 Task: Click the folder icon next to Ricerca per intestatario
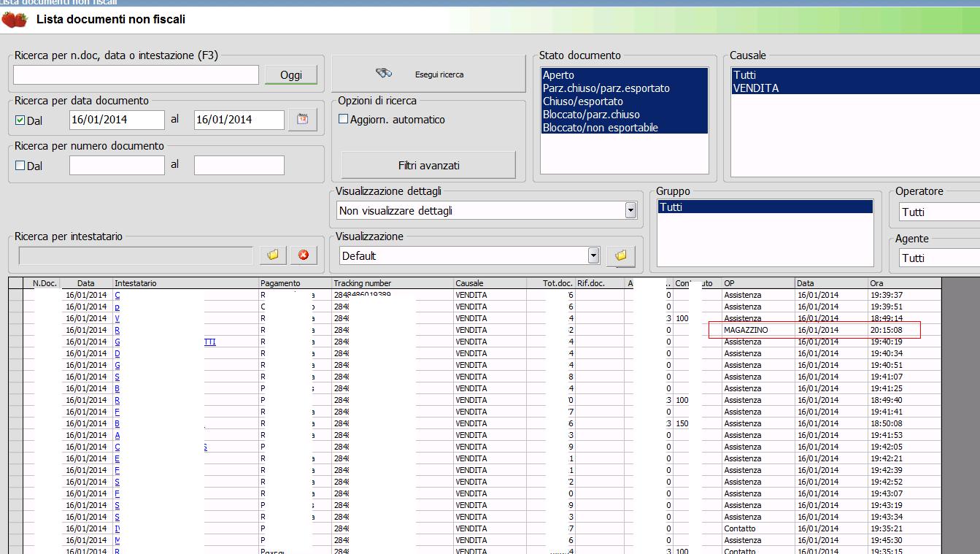click(x=273, y=255)
